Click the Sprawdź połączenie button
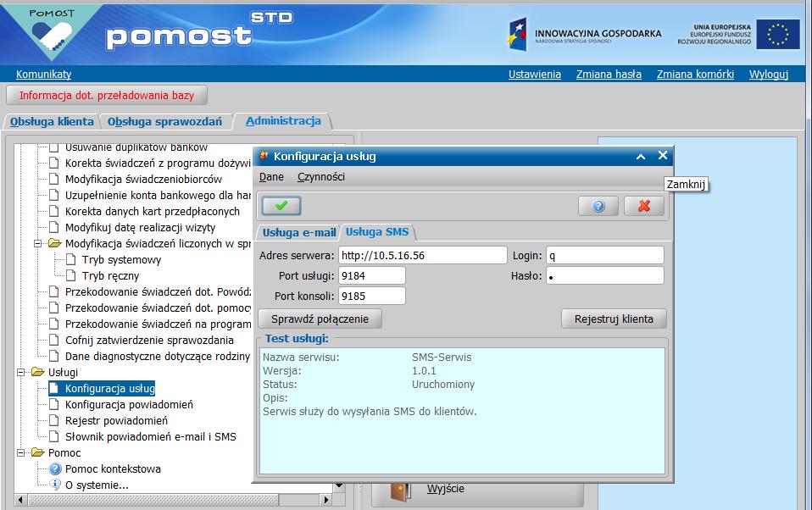 pos(320,319)
